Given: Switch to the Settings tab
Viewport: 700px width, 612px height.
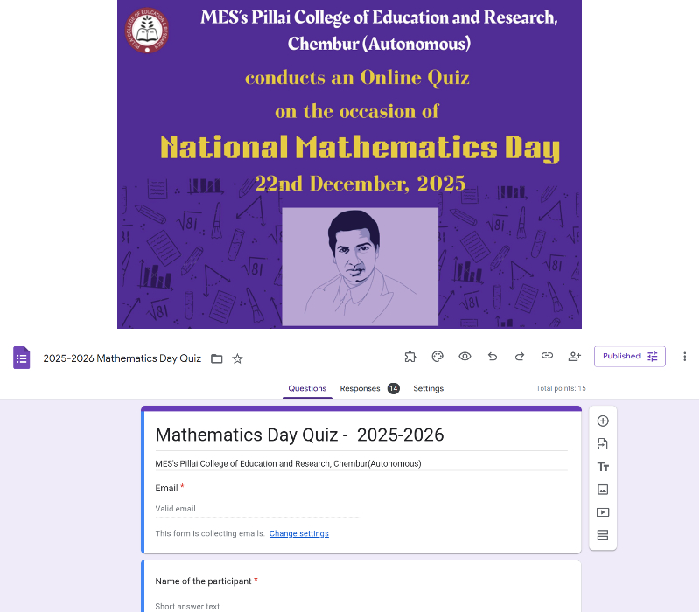Looking at the screenshot, I should 428,388.
